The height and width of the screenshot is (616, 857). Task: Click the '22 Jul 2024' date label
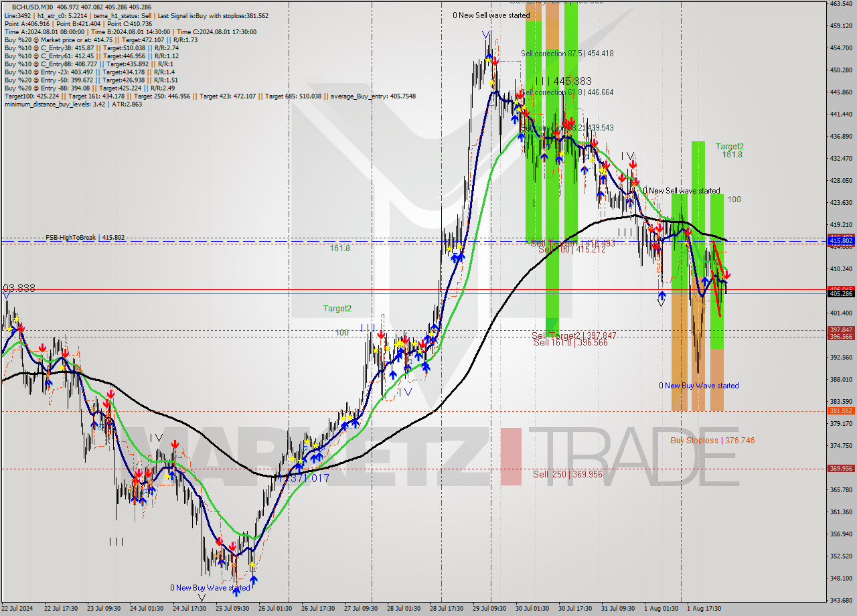click(17, 609)
